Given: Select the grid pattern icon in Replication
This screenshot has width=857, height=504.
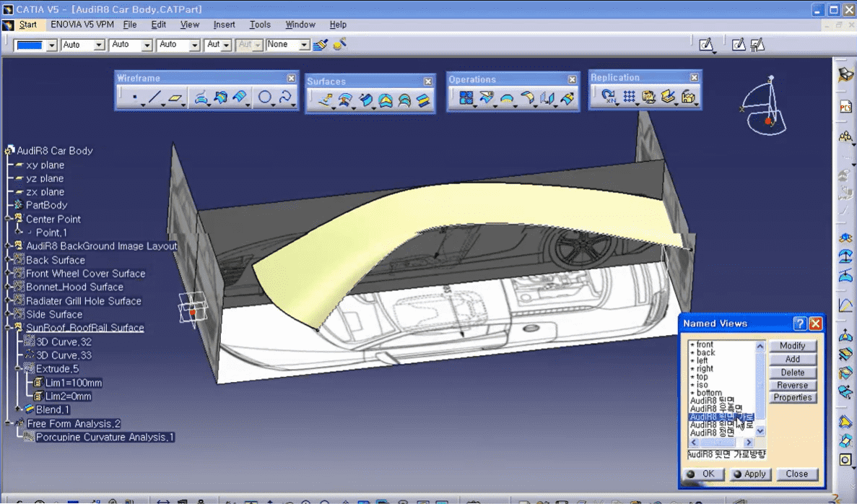Looking at the screenshot, I should click(630, 97).
